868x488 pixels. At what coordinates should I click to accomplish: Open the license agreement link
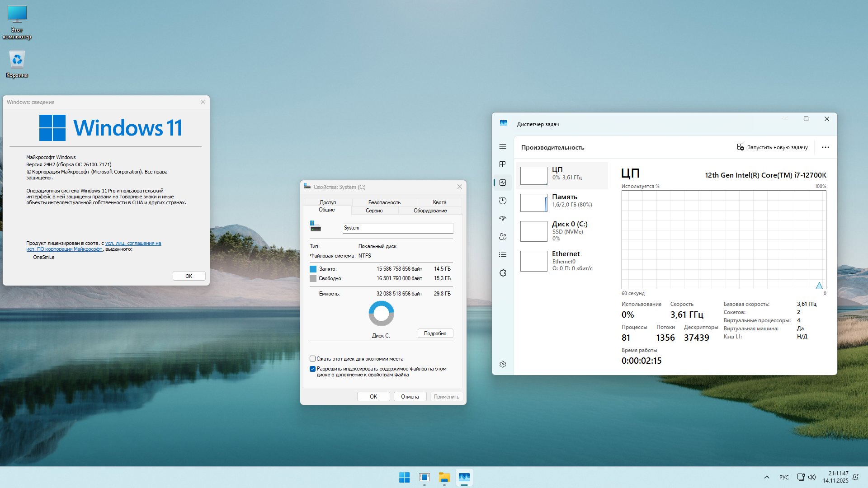[133, 243]
